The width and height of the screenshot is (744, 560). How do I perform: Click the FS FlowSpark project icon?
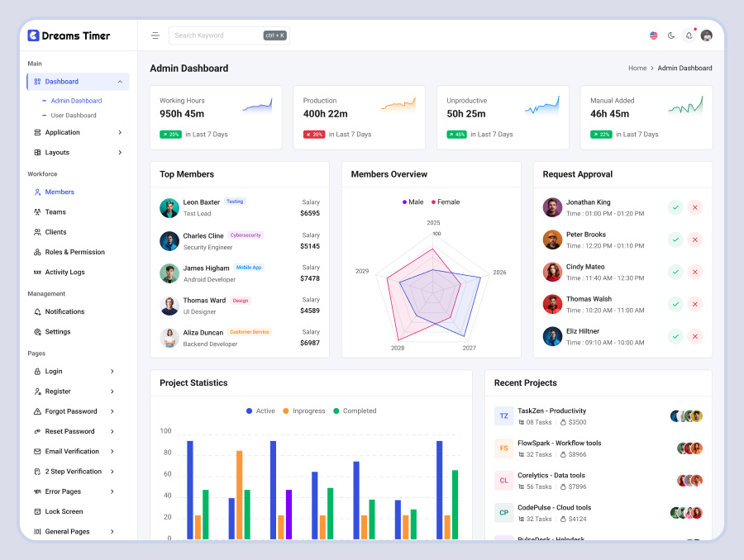coord(504,448)
